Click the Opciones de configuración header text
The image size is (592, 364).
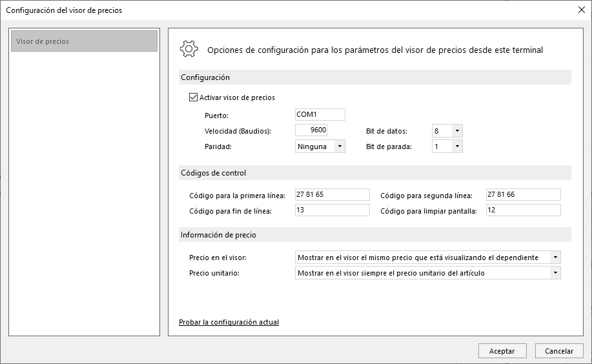coord(375,50)
